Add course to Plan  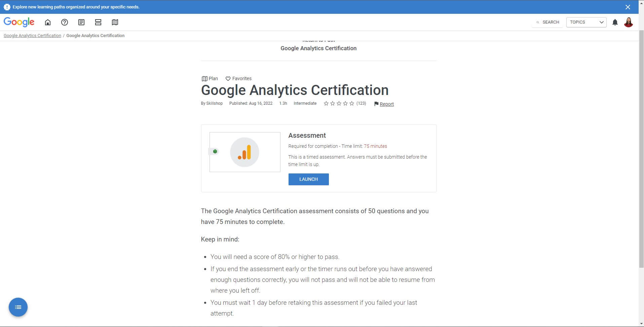point(210,78)
